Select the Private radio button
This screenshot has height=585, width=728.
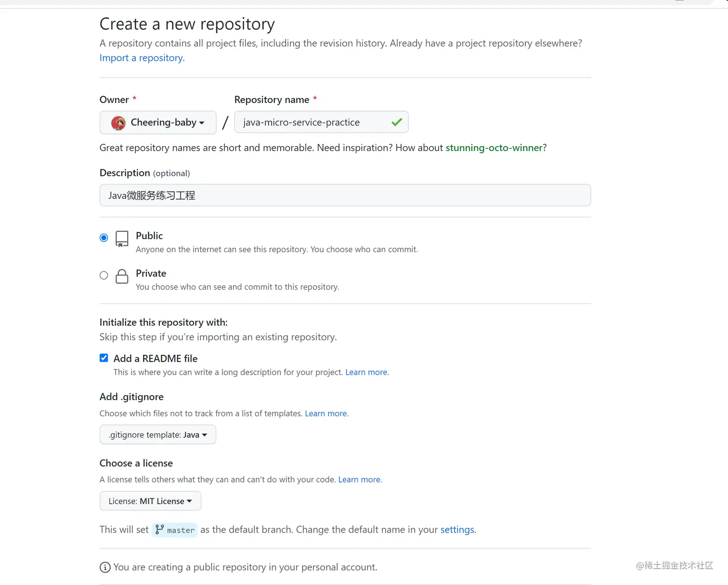click(x=104, y=275)
